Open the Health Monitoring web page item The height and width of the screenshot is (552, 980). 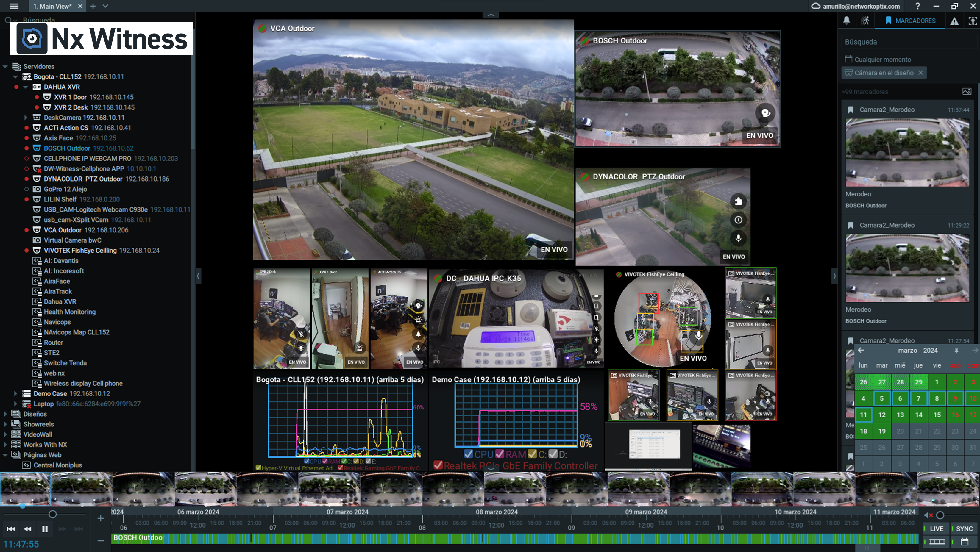pyautogui.click(x=64, y=312)
